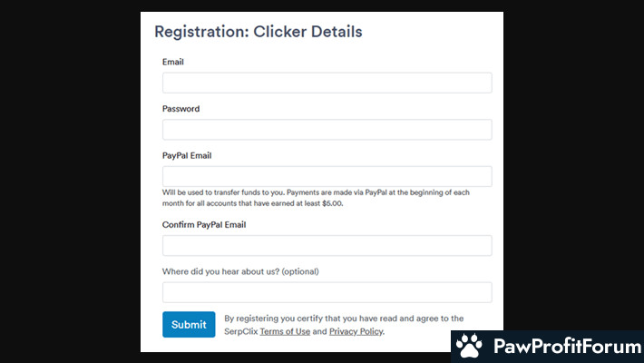
Task: Click the 'Confirm PayPal Email' label
Action: point(204,225)
